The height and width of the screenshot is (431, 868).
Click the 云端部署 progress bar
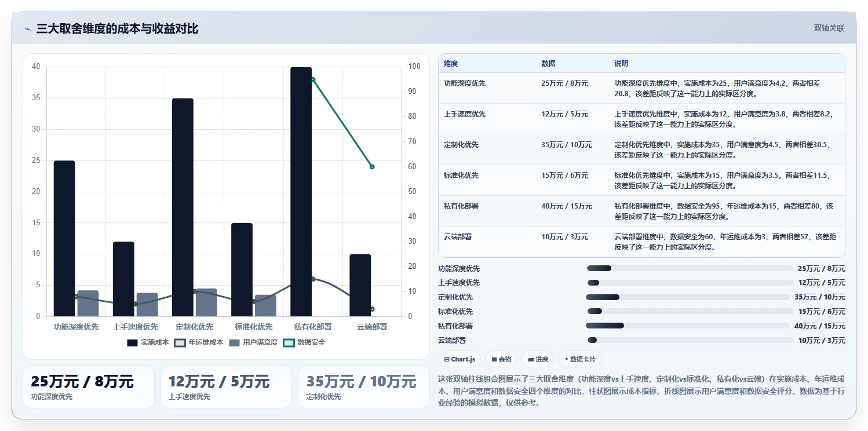pyautogui.click(x=690, y=340)
